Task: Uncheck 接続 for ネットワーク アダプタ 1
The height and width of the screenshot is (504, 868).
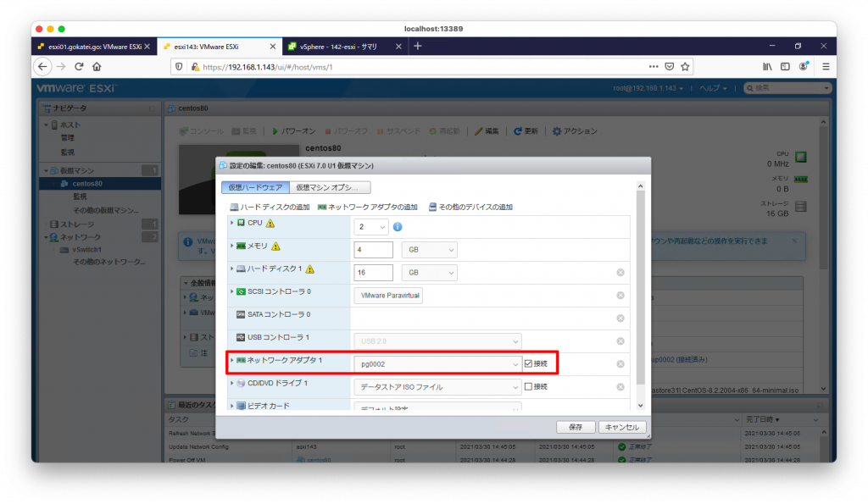Action: [x=529, y=364]
